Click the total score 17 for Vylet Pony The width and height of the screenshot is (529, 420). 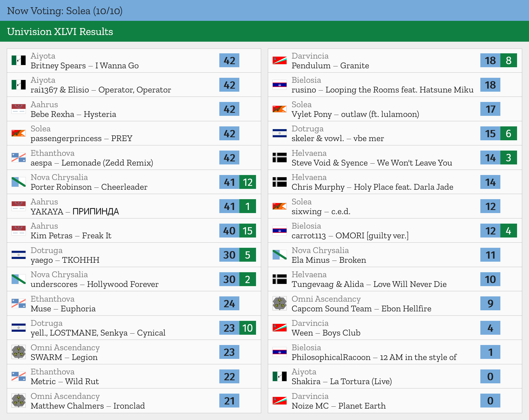pos(490,109)
